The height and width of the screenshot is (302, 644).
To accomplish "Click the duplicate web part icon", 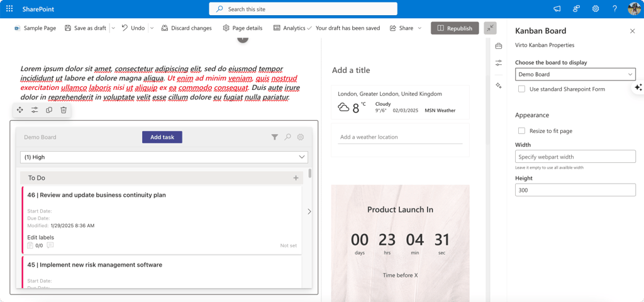I will [x=49, y=109].
